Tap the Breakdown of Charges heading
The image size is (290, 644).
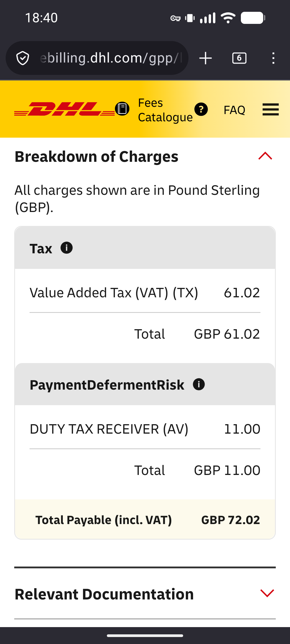coord(96,157)
